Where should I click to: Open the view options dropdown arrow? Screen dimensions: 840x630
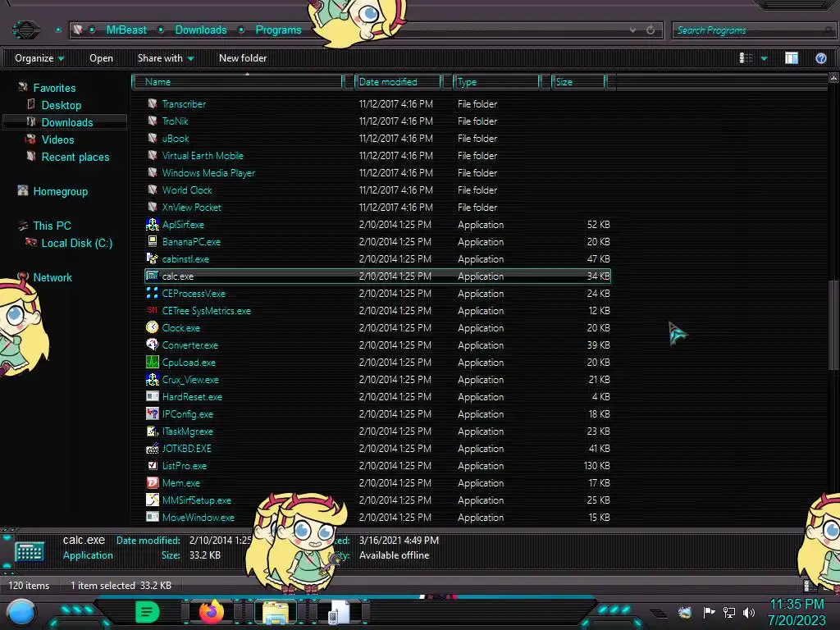764,58
